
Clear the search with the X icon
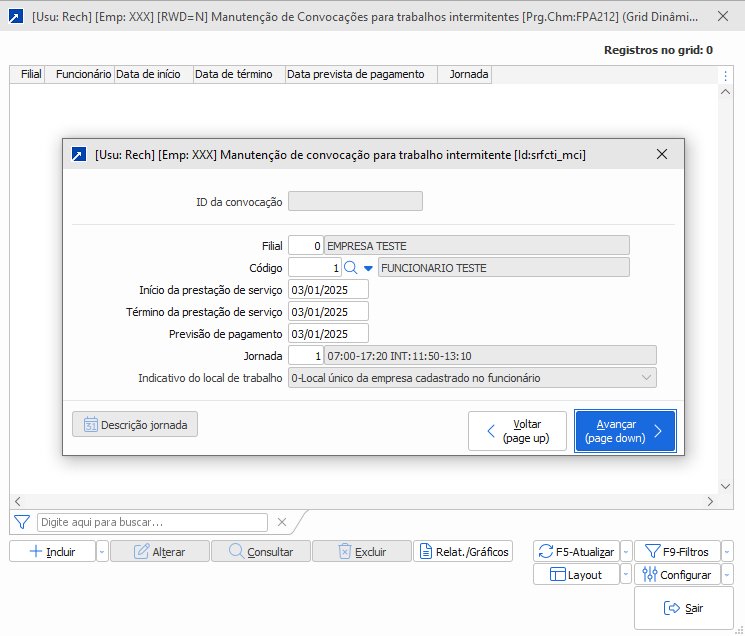point(282,522)
